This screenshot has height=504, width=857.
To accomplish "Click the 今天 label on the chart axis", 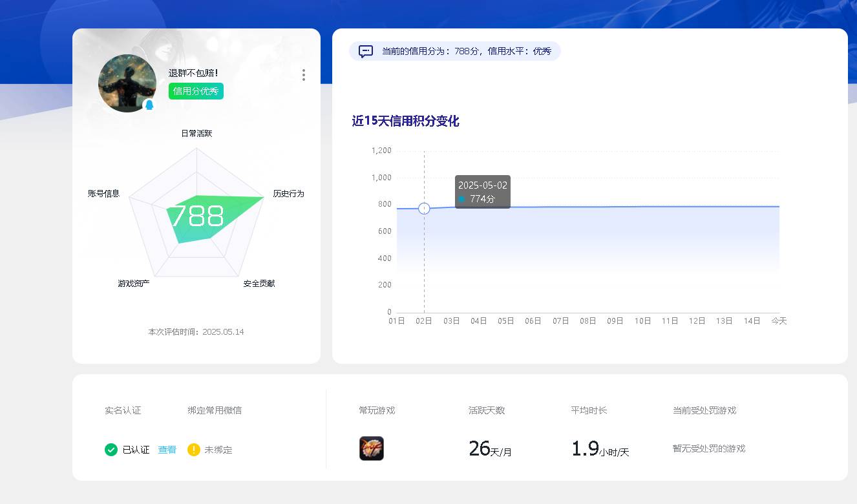I will 779,320.
